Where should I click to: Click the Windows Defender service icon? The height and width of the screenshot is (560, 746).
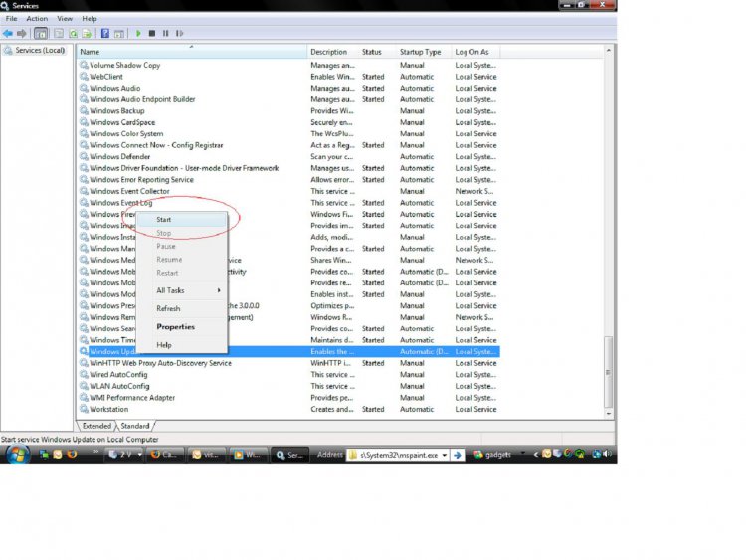[84, 156]
